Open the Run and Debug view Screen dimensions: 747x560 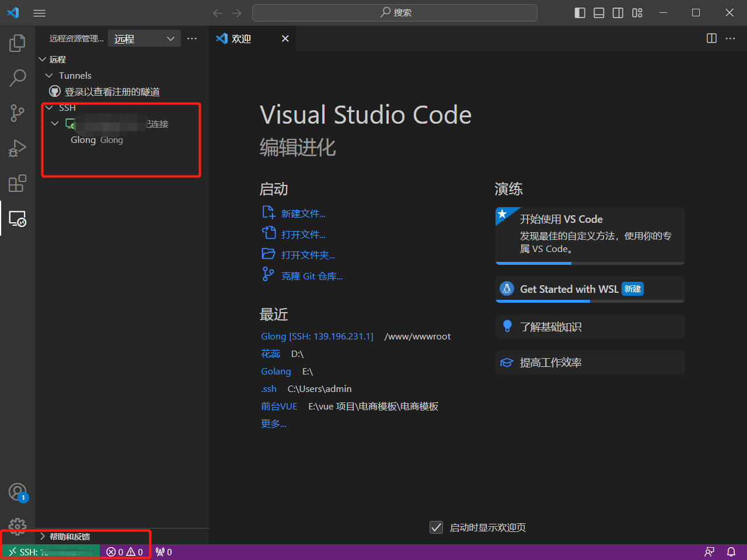(18, 148)
